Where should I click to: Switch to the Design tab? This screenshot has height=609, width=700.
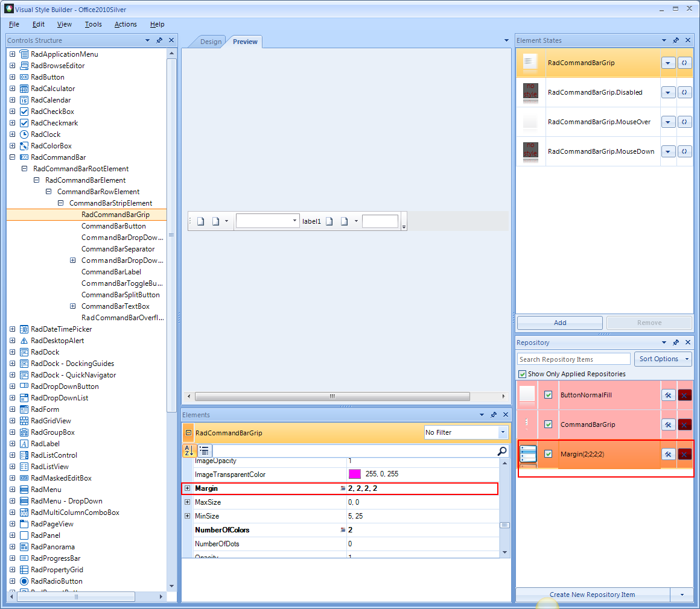coord(211,42)
